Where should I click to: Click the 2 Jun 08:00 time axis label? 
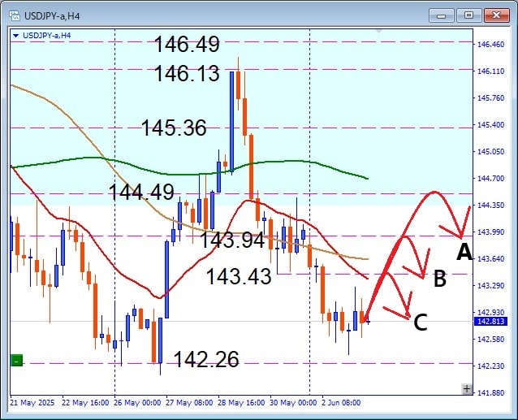pyautogui.click(x=342, y=403)
